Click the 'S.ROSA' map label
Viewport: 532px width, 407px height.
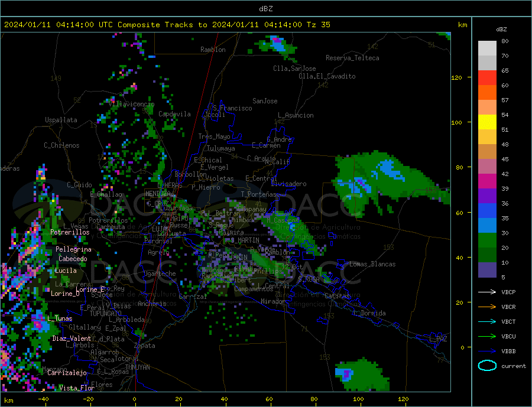[309, 279]
